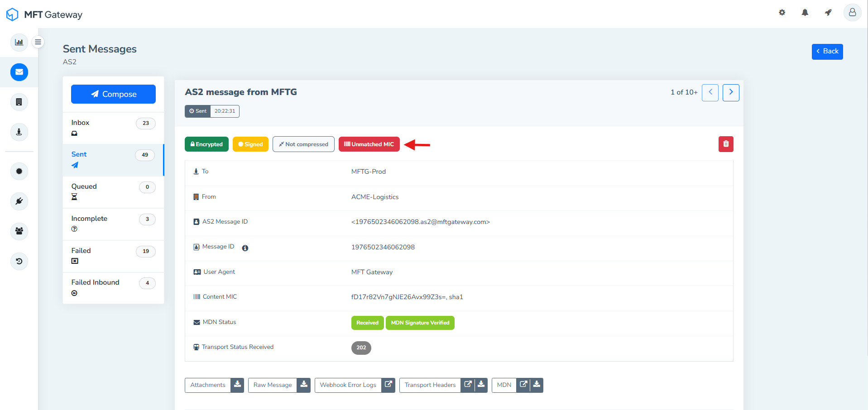Download attachments via the Attachments download icon
Screen dimensions: 868x410
(x=237, y=385)
